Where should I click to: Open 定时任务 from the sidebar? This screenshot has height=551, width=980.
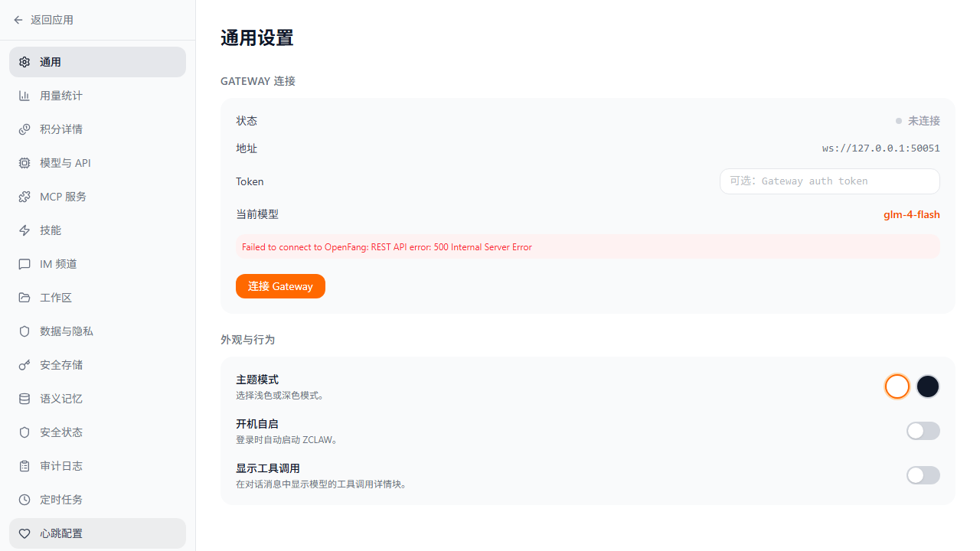click(x=61, y=500)
